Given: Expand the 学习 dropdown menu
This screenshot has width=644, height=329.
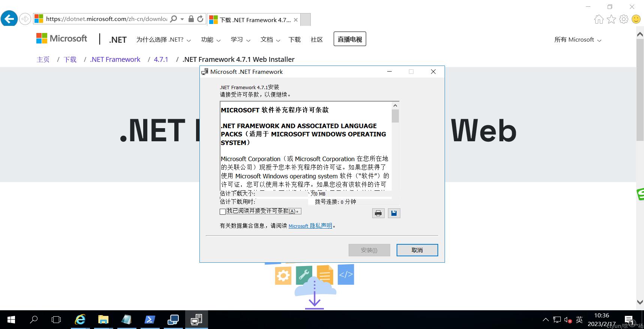Looking at the screenshot, I should click(240, 40).
